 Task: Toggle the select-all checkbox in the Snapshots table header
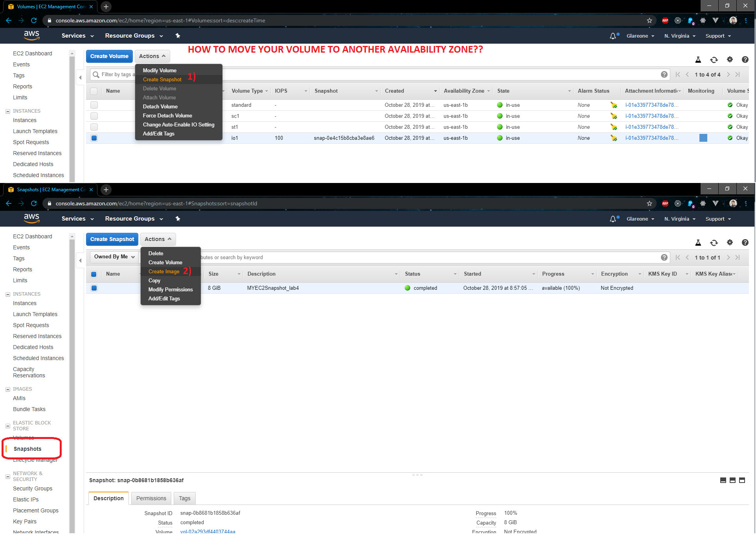click(x=94, y=274)
